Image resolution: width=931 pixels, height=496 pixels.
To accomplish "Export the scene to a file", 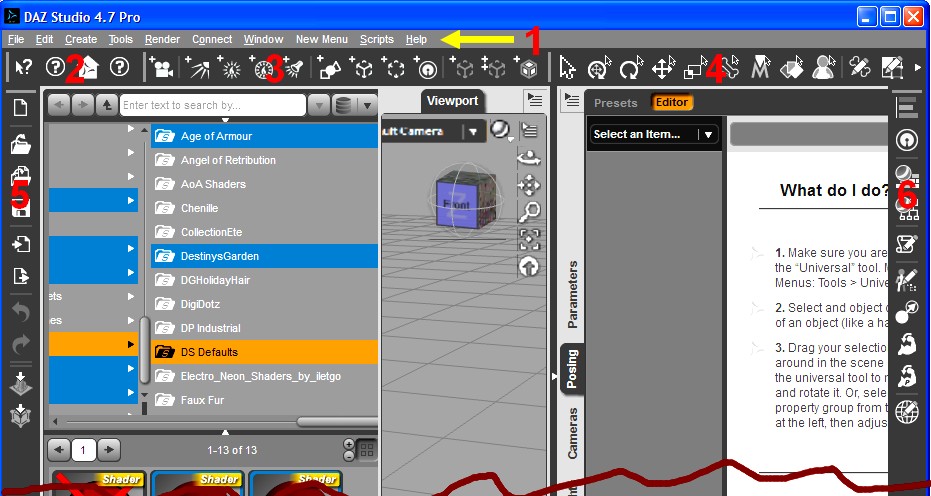I will click(21, 276).
